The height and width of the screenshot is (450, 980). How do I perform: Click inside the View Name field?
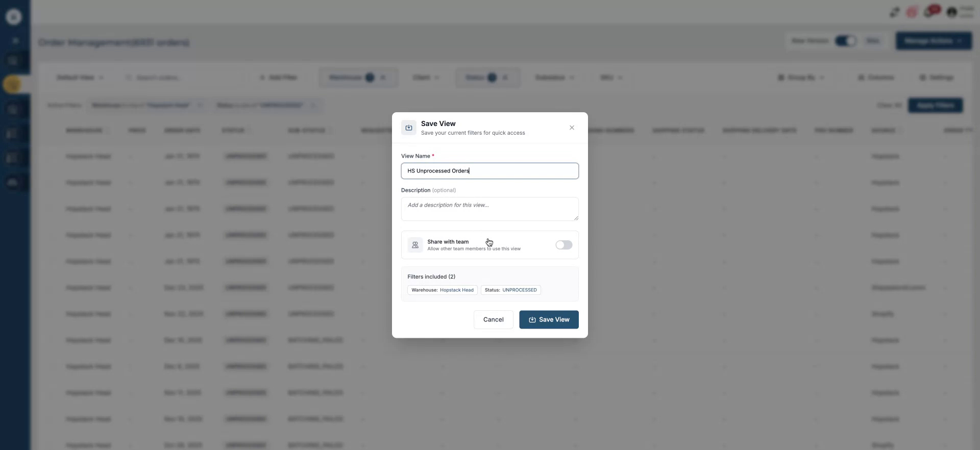[489, 171]
